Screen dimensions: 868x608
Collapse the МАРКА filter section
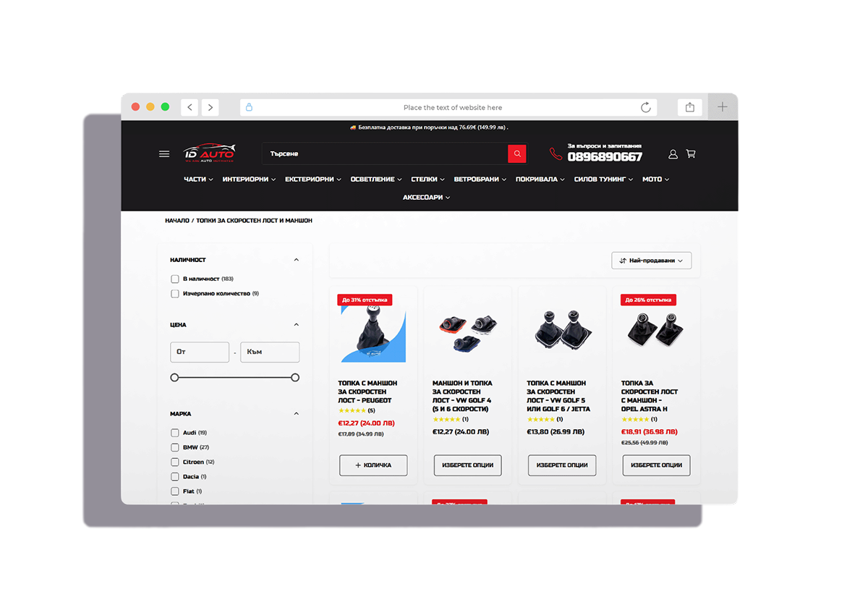[296, 414]
